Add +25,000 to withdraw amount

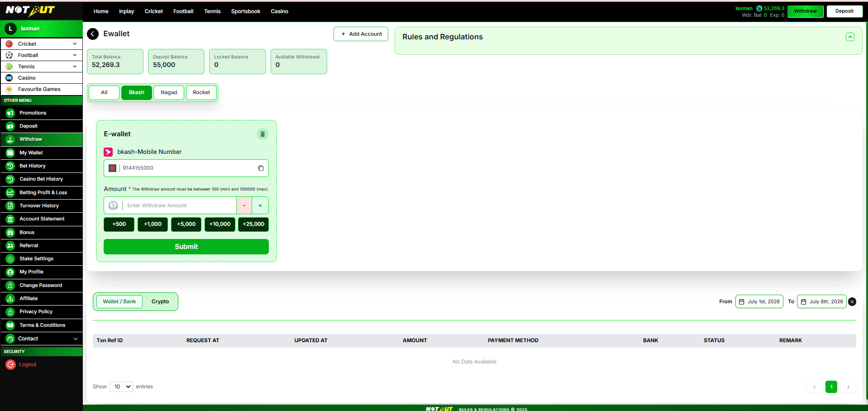pyautogui.click(x=253, y=225)
